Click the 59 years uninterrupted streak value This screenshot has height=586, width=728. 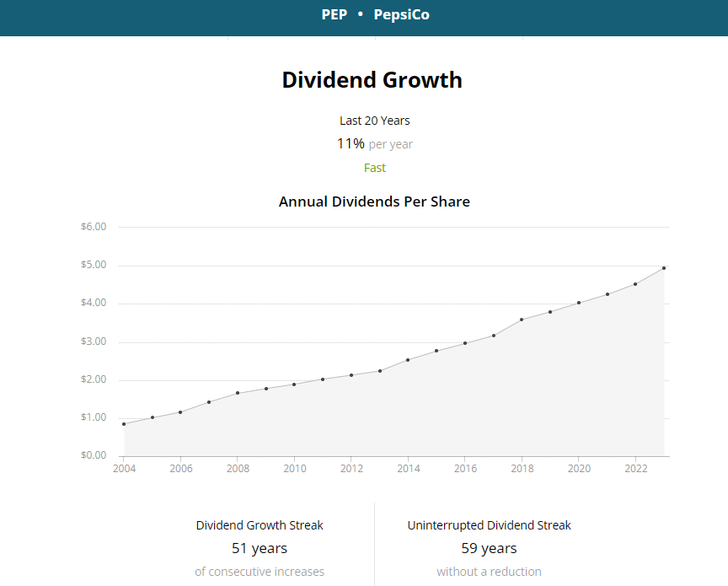[x=489, y=549]
